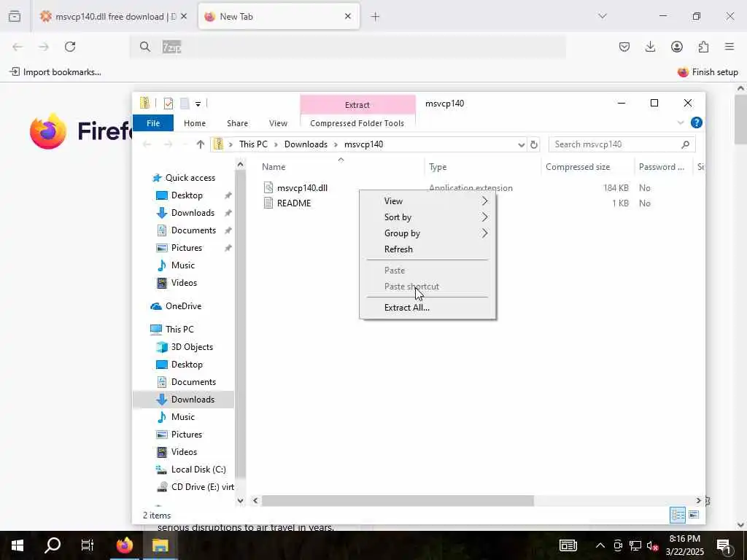Viewport: 747px width, 560px height.
Task: Open the View submenu in context menu
Action: click(427, 201)
